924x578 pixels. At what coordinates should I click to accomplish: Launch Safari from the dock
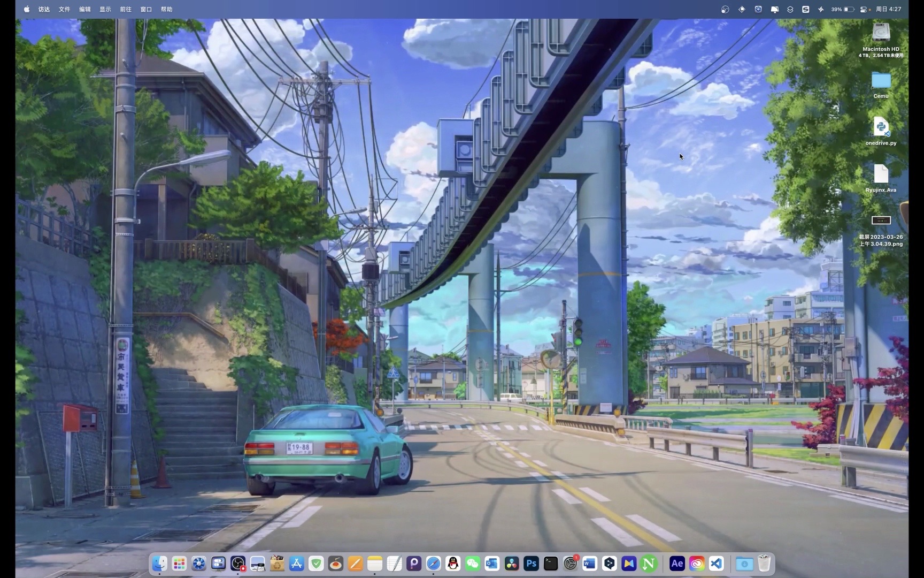pyautogui.click(x=434, y=564)
